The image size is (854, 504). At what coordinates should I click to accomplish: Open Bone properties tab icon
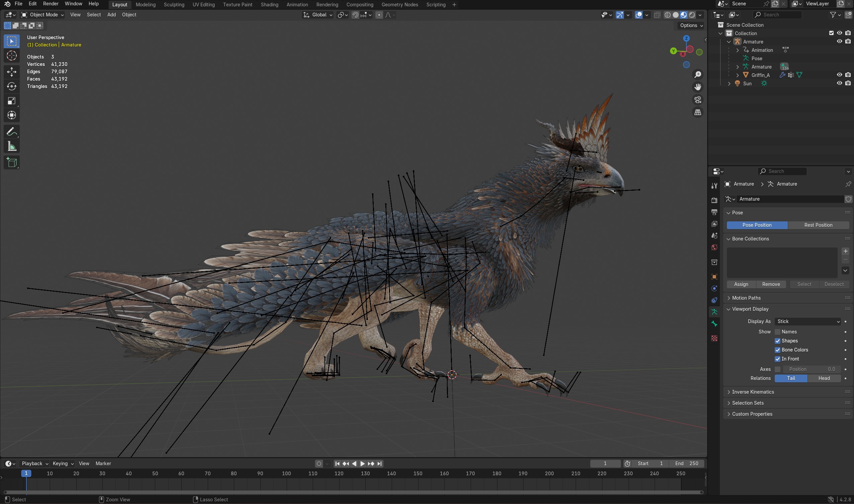point(714,324)
